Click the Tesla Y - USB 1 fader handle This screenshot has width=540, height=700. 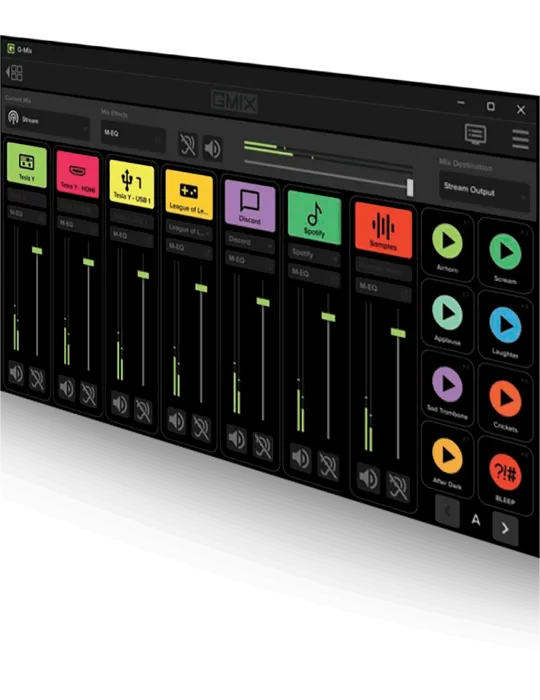pyautogui.click(x=143, y=275)
